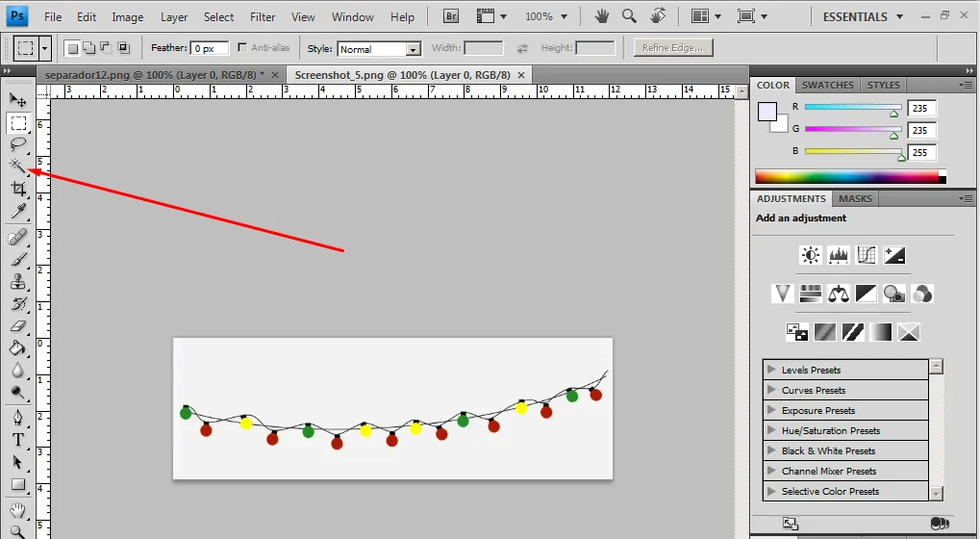The image size is (980, 539).
Task: Choose Add to selection mode
Action: (x=89, y=47)
